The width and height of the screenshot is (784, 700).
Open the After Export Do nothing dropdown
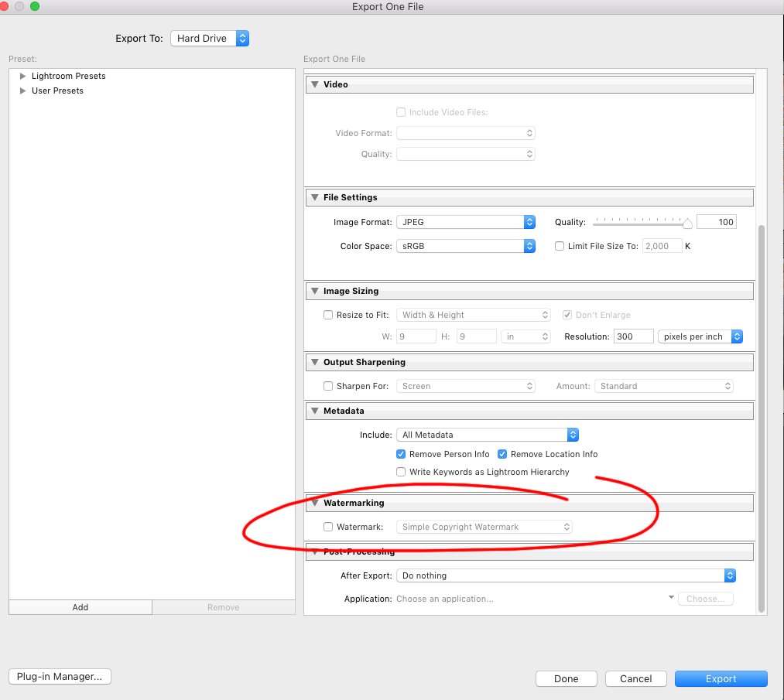pyautogui.click(x=566, y=575)
